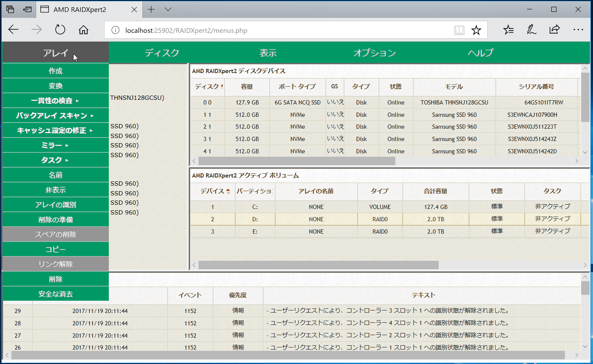Choose 削除の準備 menu entry

point(56,220)
